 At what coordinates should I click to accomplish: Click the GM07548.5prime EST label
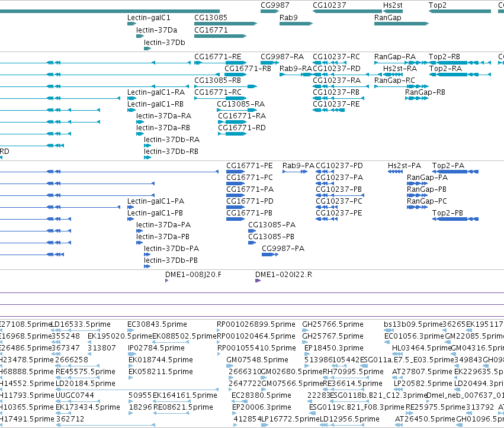(x=258, y=360)
